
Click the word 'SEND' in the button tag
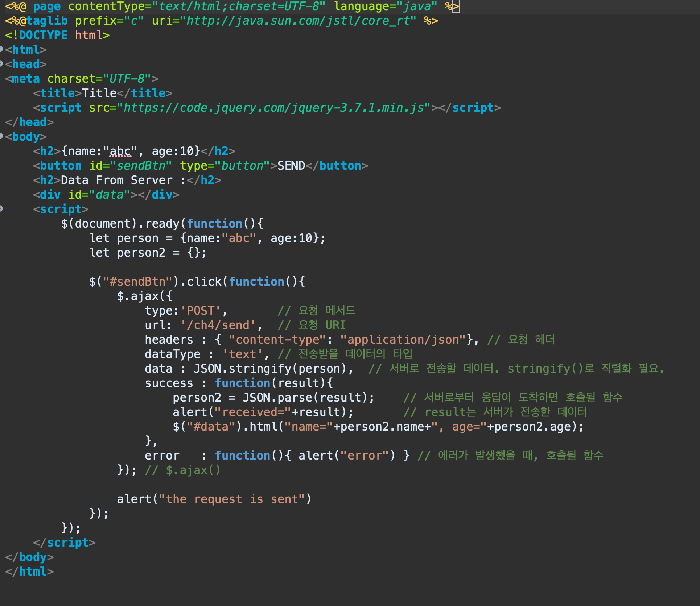coord(291,166)
